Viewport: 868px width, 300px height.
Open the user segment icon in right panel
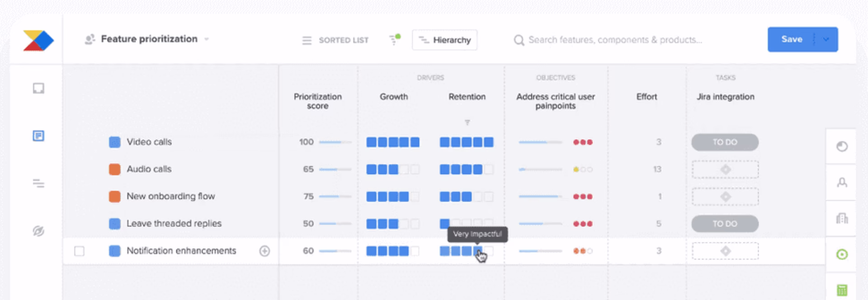pyautogui.click(x=842, y=183)
